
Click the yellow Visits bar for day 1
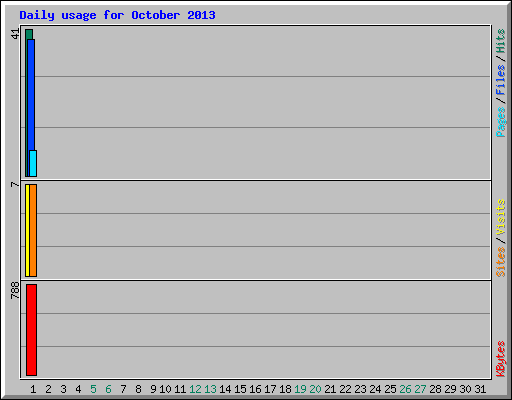tap(27, 230)
